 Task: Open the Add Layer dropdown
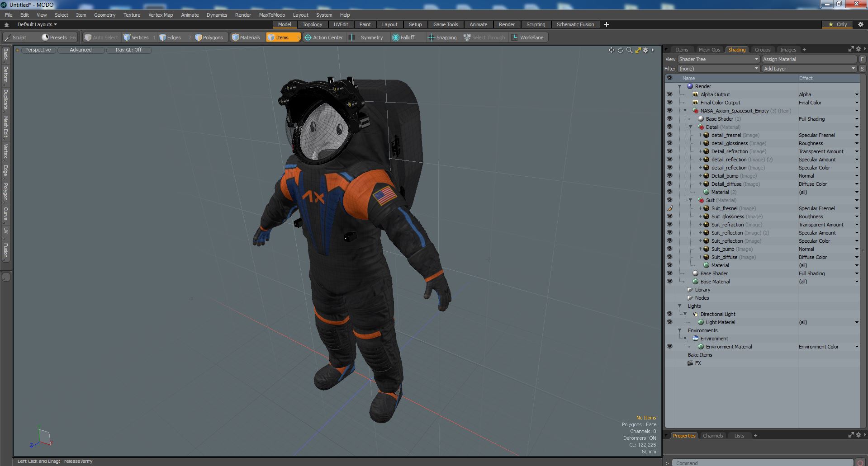pyautogui.click(x=809, y=69)
